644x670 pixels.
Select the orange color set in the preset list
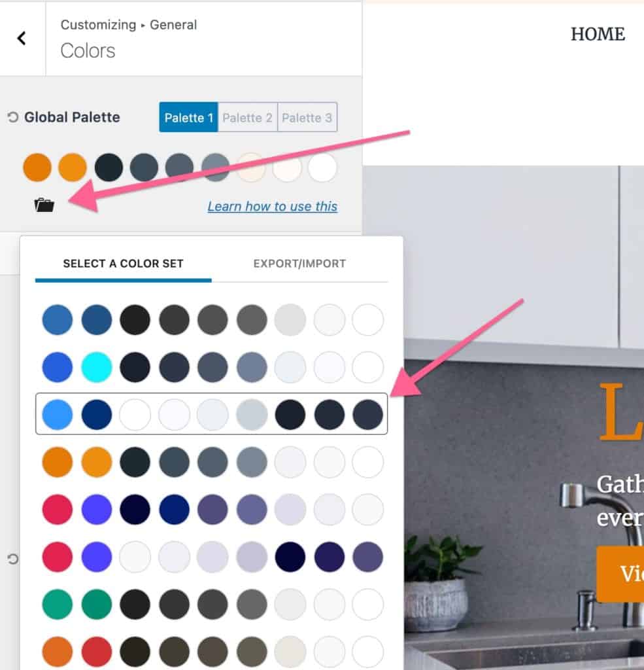click(x=211, y=462)
